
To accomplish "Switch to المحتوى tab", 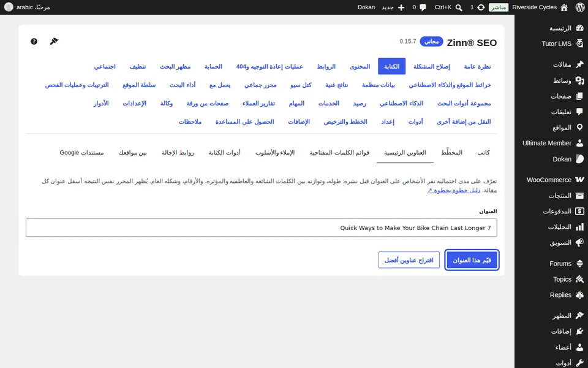I will point(360,66).
